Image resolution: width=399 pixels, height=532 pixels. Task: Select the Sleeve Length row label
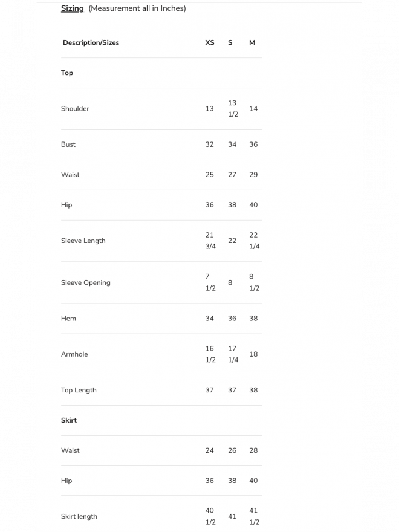pyautogui.click(x=83, y=241)
